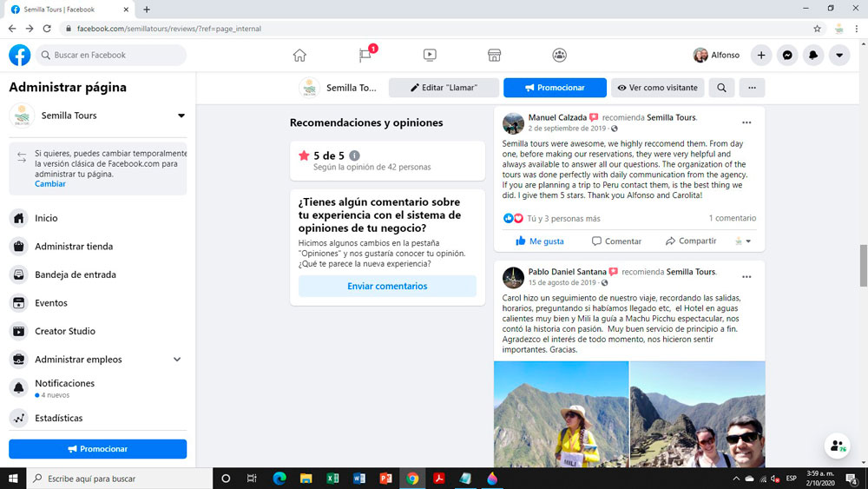Click Ver como visitante button

[x=658, y=88]
